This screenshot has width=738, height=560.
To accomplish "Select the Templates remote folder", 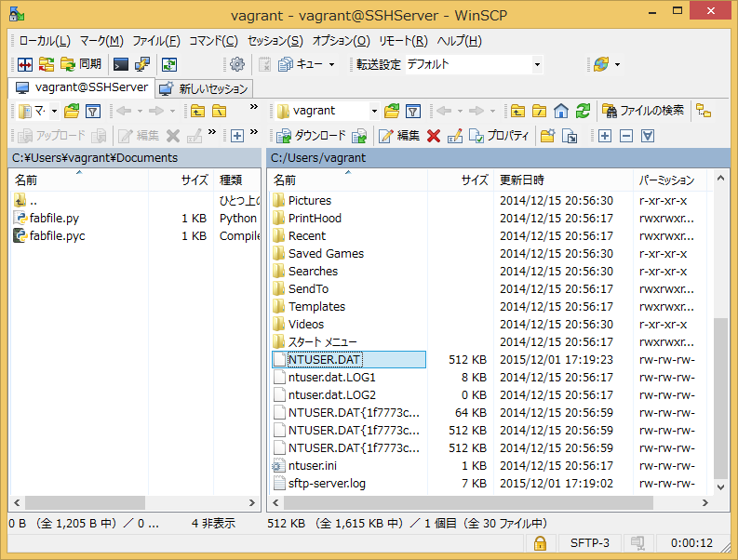I will pyautogui.click(x=316, y=307).
